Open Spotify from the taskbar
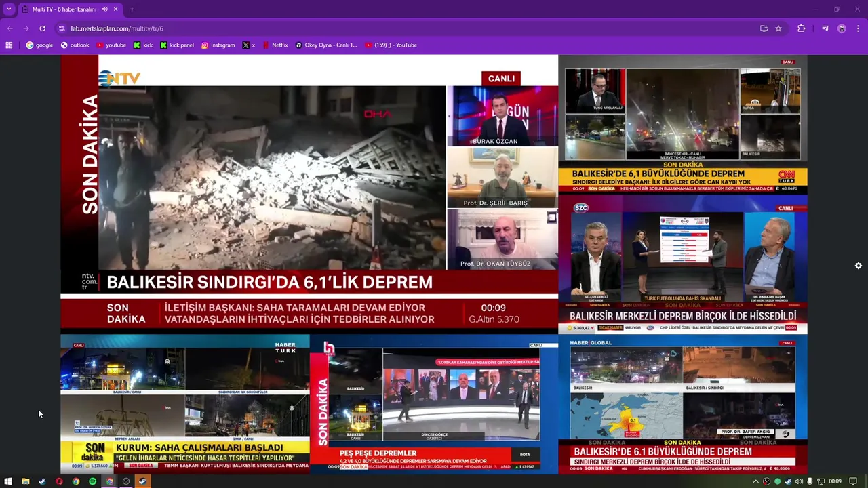 (93, 481)
